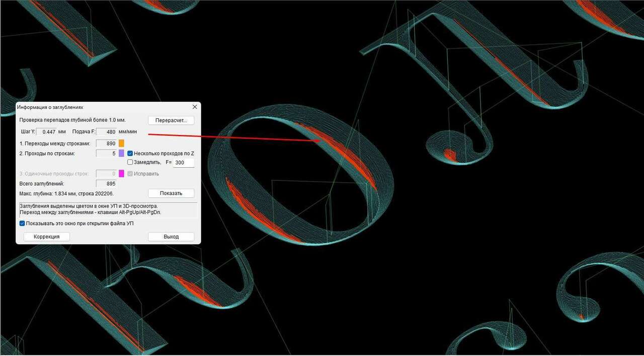Click the Проходы по строкам count field
This screenshot has width=644, height=356.
tap(106, 154)
